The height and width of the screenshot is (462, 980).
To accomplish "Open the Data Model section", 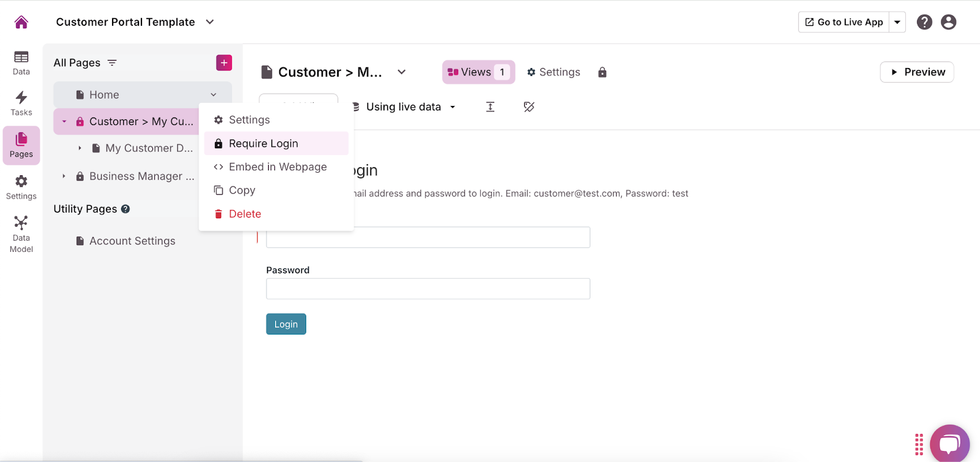I will 21,233.
